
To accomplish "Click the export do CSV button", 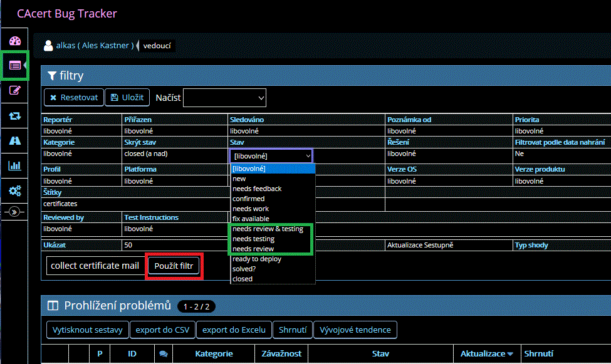I will pyautogui.click(x=162, y=330).
